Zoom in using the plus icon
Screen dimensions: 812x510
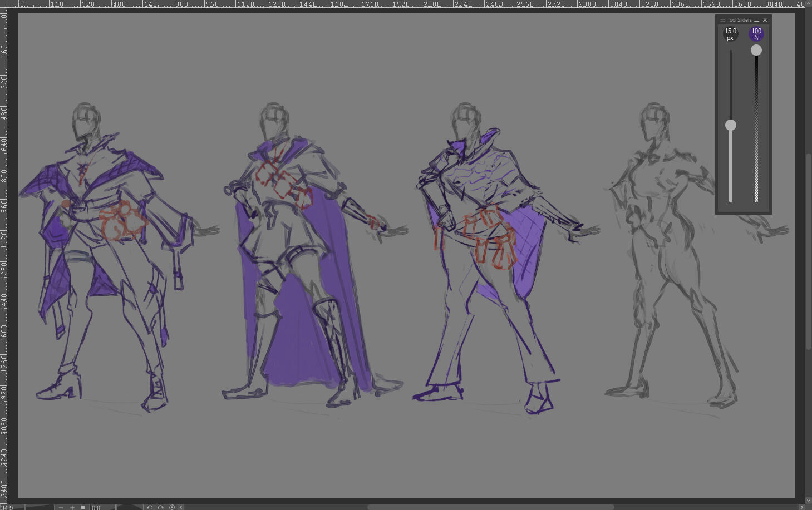[x=72, y=507]
